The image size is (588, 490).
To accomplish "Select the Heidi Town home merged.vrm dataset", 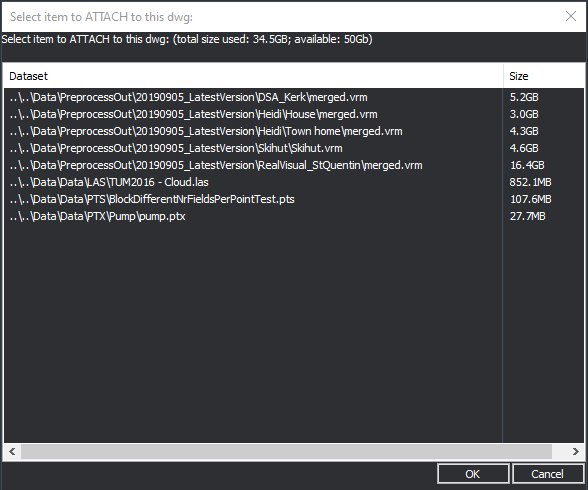I will (206, 131).
